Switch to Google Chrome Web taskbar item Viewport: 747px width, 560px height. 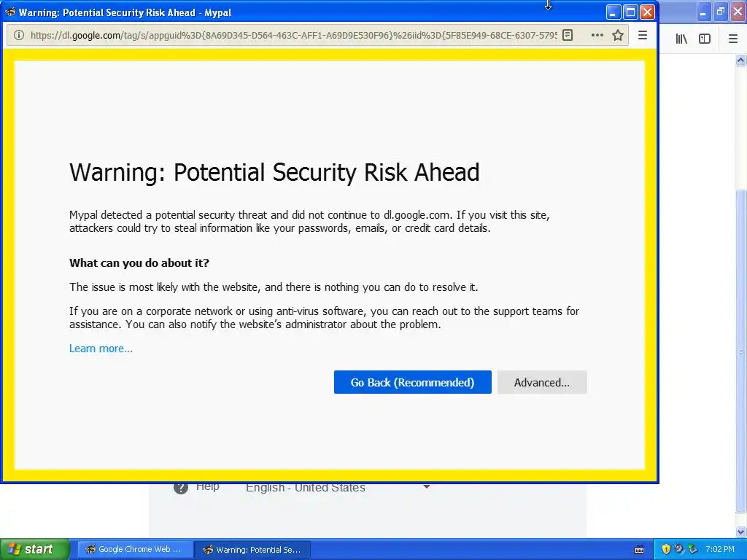(135, 550)
